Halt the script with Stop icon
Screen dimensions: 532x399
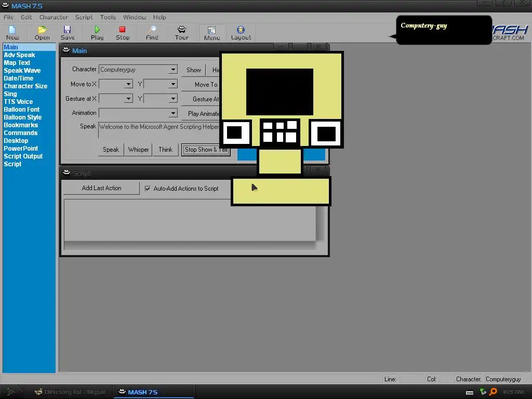(x=123, y=33)
